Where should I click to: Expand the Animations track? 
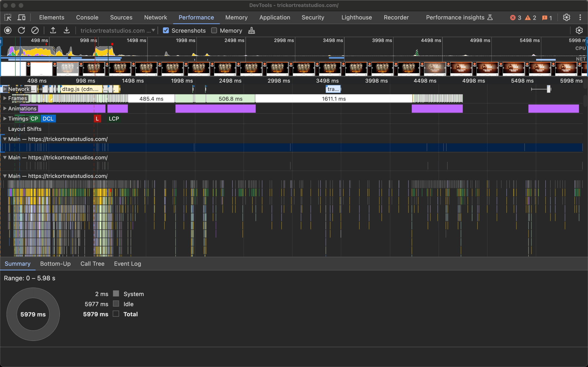[5, 108]
